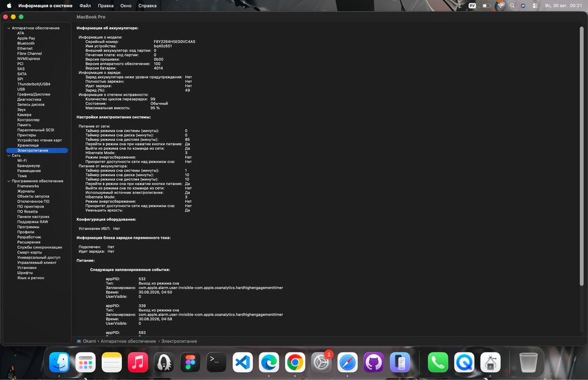Viewport: 588px width, 380px height.
Task: Select Wi-Fi under Сеть
Action: pyautogui.click(x=22, y=161)
